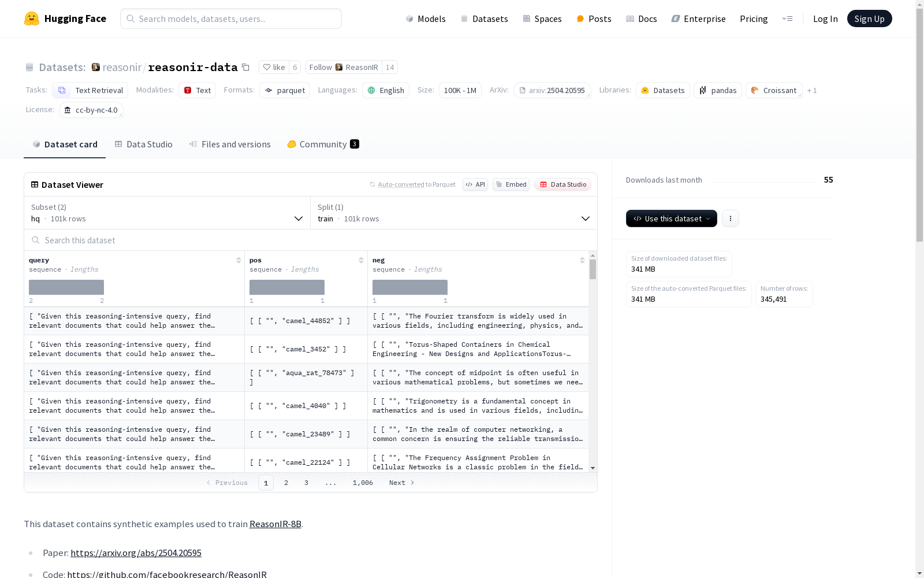Viewport: 924px width, 578px height.
Task: Click the Log In link
Action: tap(825, 18)
